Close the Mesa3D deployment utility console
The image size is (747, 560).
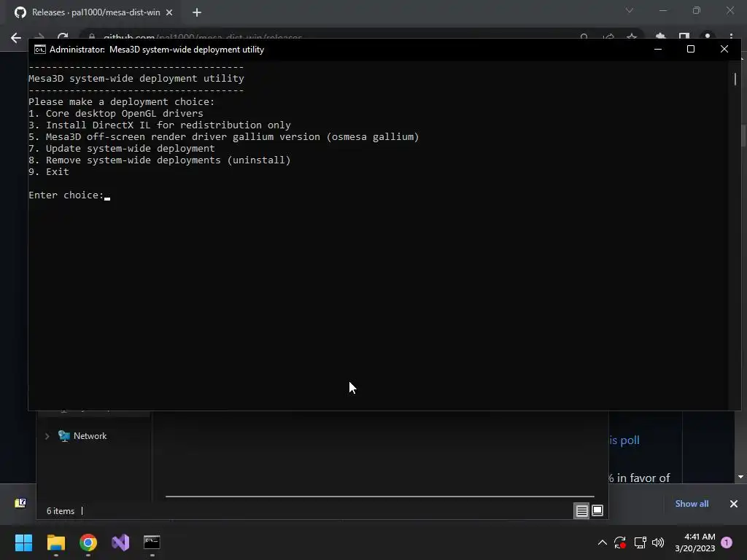point(724,49)
